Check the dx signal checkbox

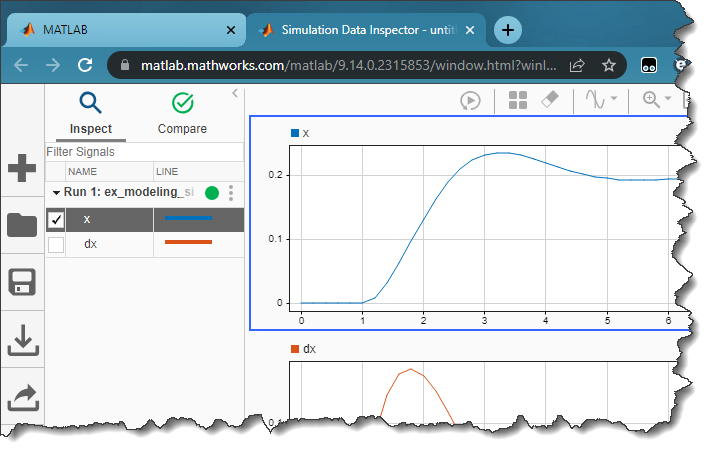56,244
